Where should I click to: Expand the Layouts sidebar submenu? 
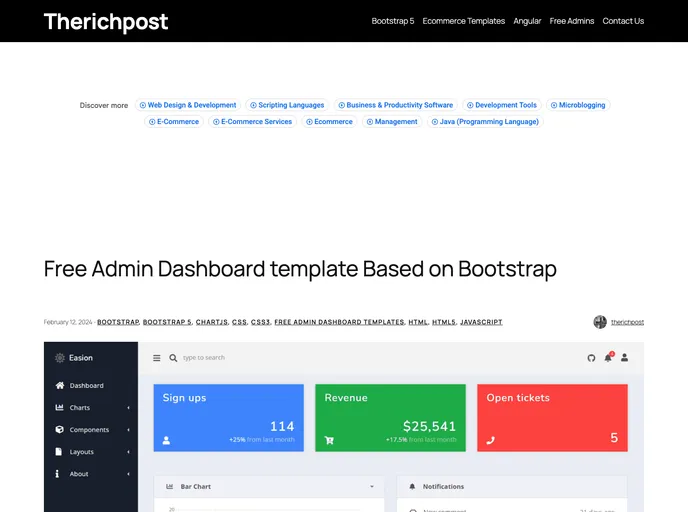(128, 452)
